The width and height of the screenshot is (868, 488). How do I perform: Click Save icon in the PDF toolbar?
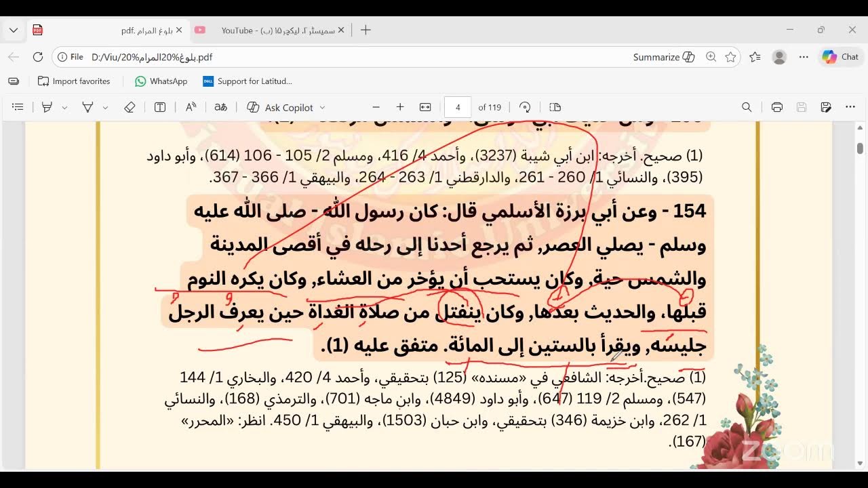pos(802,107)
